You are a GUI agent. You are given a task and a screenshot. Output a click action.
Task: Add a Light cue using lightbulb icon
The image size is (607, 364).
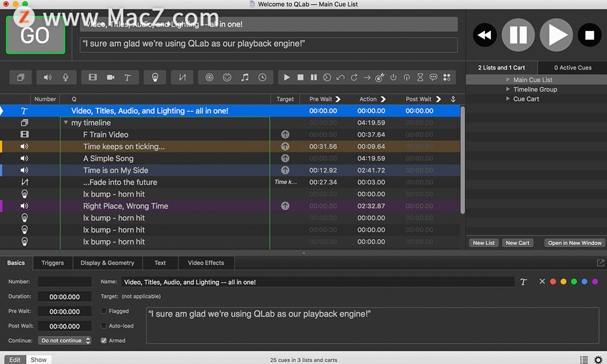[155, 78]
